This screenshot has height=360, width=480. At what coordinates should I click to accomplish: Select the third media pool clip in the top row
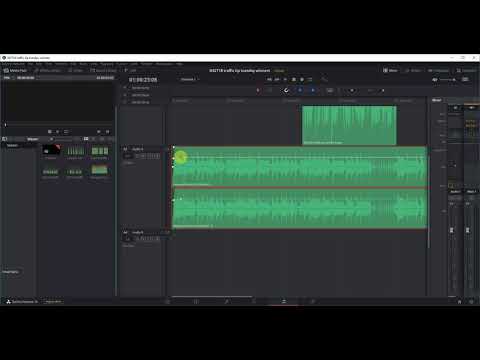(x=100, y=151)
